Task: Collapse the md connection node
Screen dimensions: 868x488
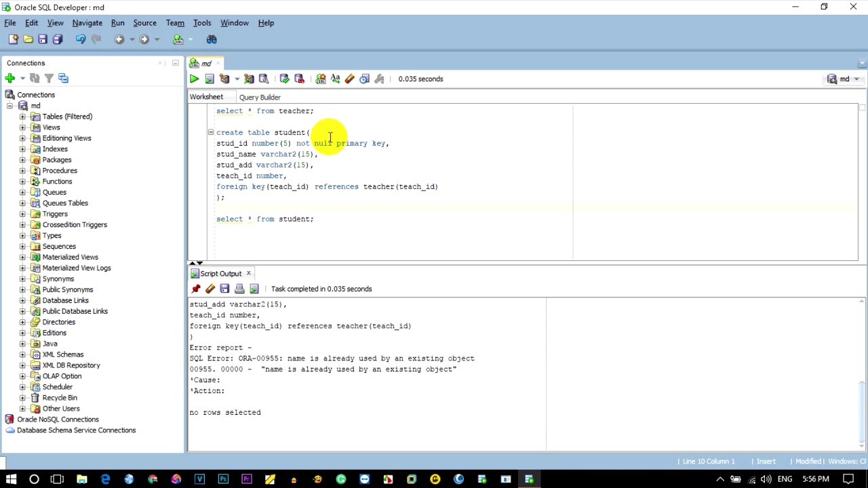Action: point(9,106)
